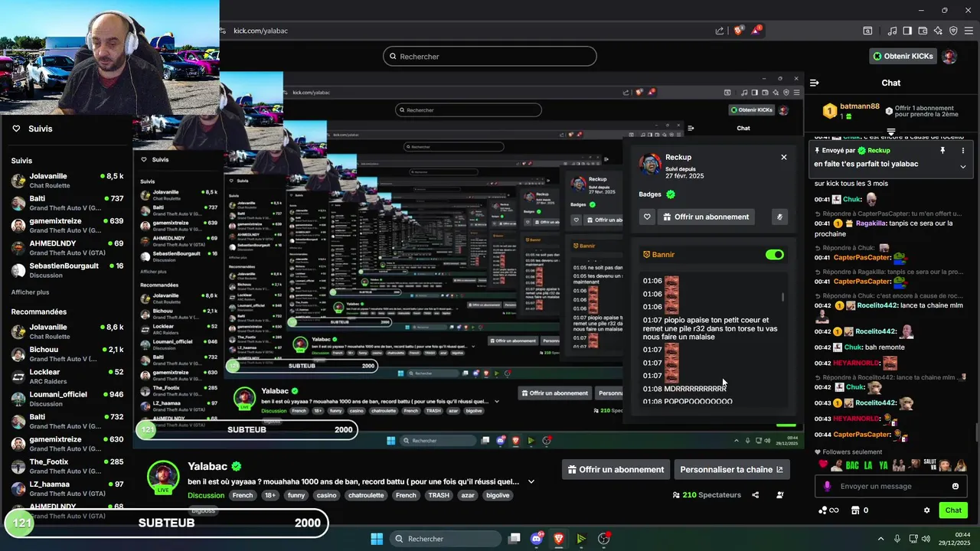Screen dimensions: 980x551
Task: Open Windows Start menu
Action: [377, 539]
